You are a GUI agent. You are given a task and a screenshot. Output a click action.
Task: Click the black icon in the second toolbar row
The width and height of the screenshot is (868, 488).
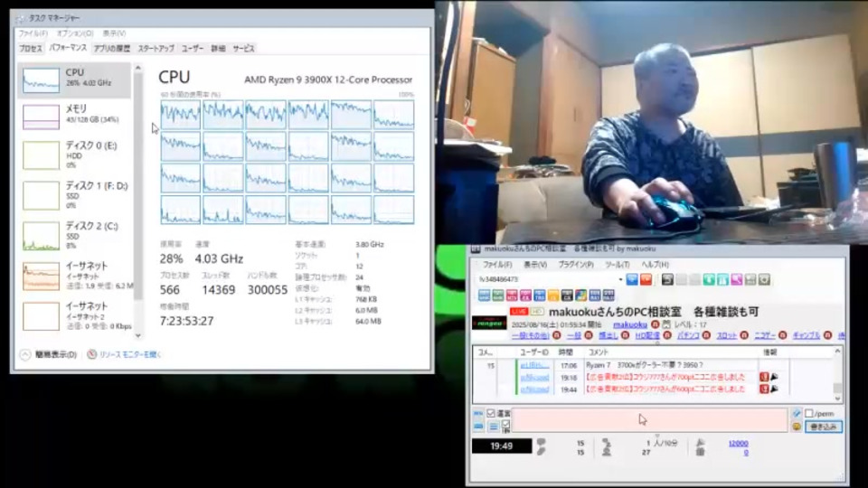[567, 296]
